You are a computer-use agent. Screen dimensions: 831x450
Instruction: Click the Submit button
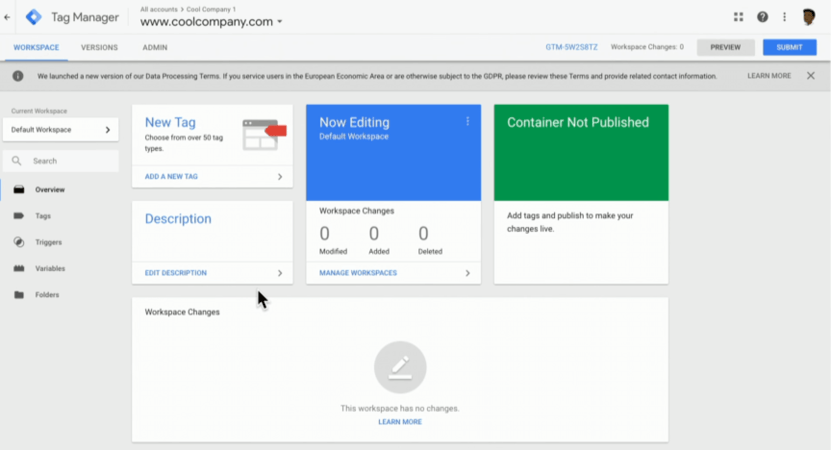[789, 47]
